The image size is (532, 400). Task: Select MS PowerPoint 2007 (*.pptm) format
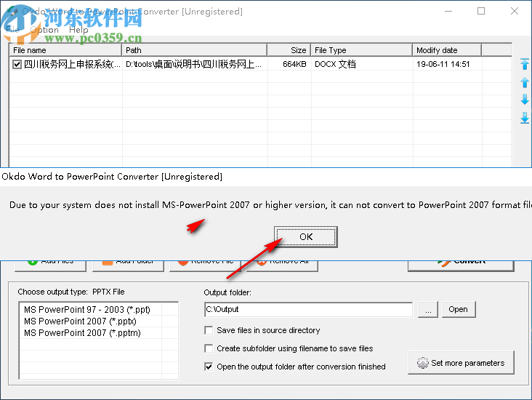(82, 333)
